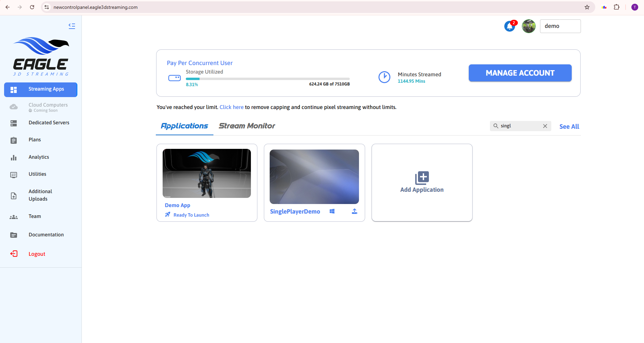Image resolution: width=644 pixels, height=343 pixels.
Task: Click the storage utilized progress bar
Action: [268, 79]
